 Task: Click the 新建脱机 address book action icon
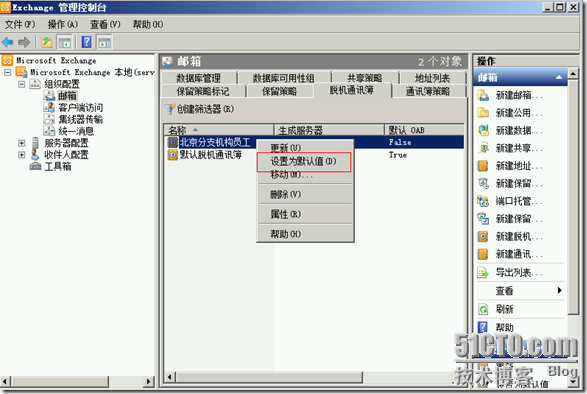pos(483,236)
